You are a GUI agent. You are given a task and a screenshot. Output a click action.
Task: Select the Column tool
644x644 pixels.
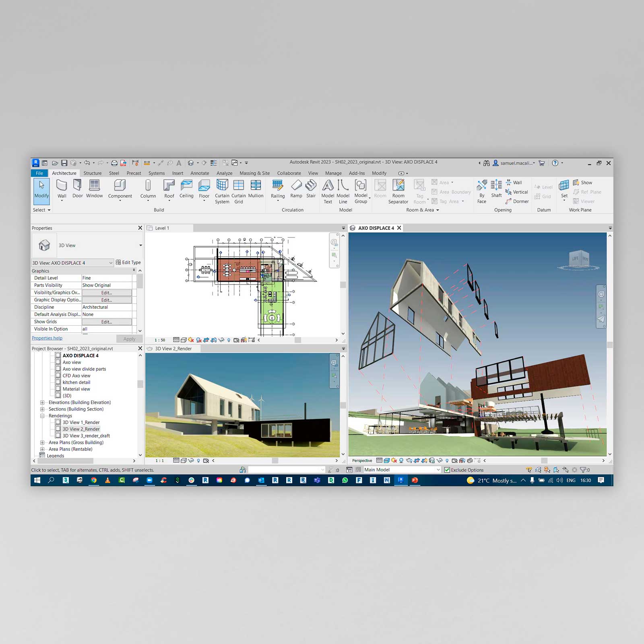148,189
